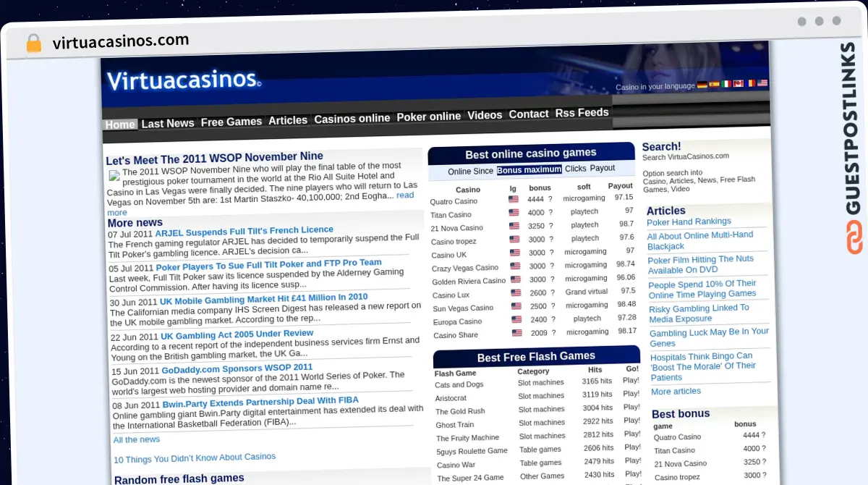Select the US flag in header
Screen dimensions: 868x485
762,83
